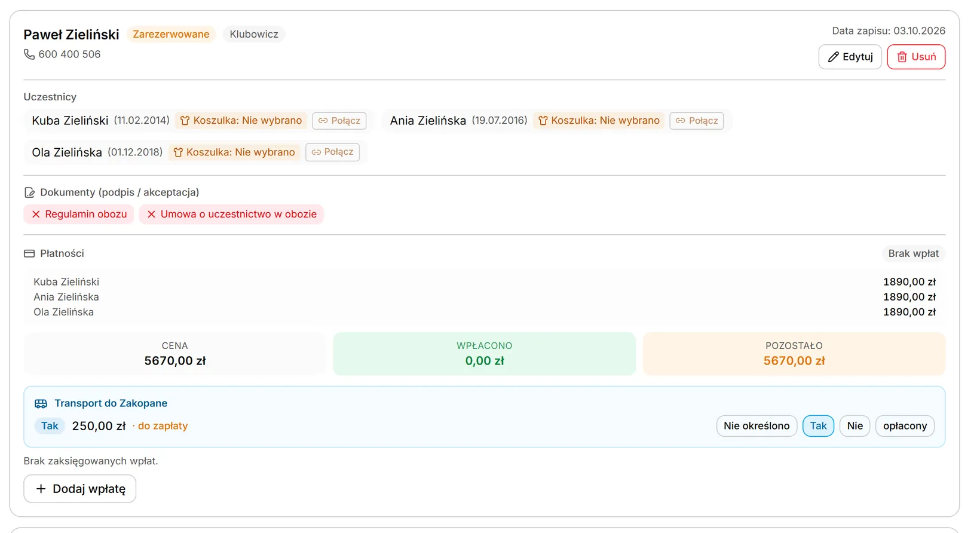Click the shirt icon for Kuba Zieliński's Koszulka
The width and height of the screenshot is (980, 533).
[x=185, y=121]
